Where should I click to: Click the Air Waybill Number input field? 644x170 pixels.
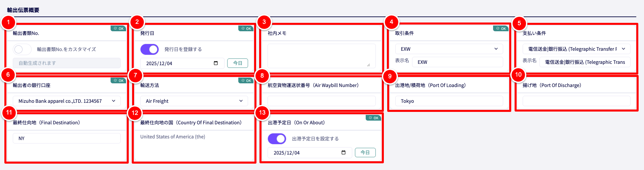click(321, 101)
